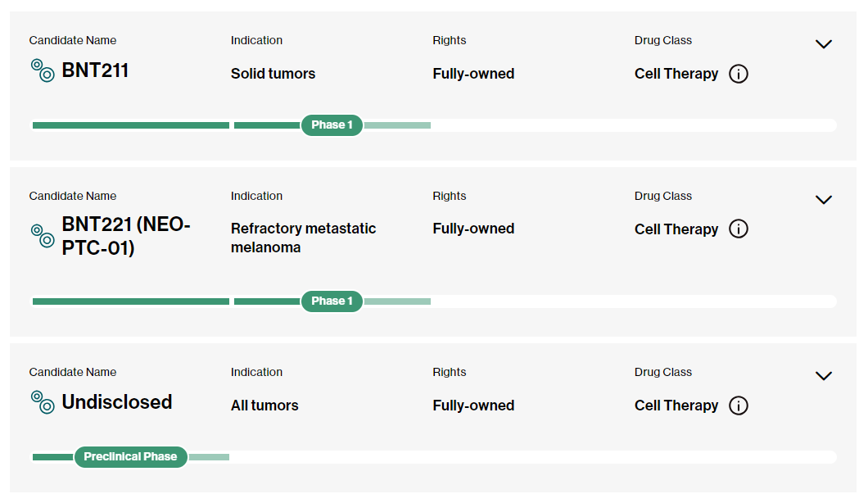This screenshot has width=868, height=503.
Task: Click the Phase 1 badge on the BNT211 row
Action: coord(332,125)
